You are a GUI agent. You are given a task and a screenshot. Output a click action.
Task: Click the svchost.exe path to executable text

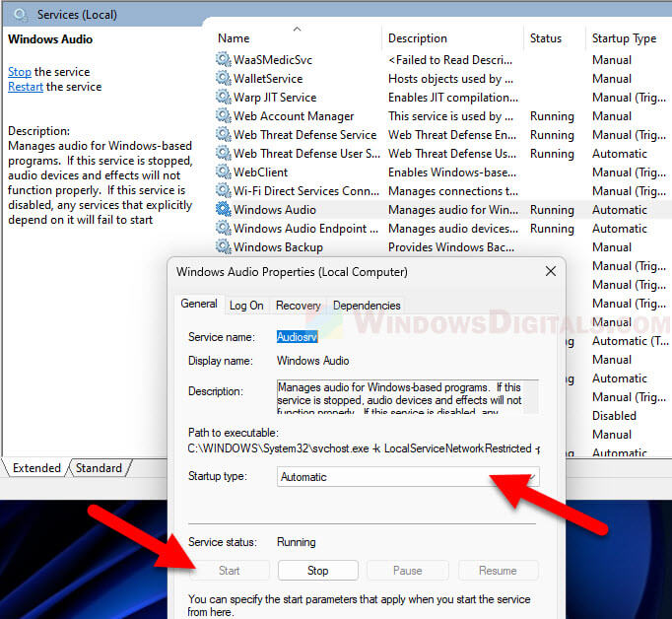[x=364, y=448]
